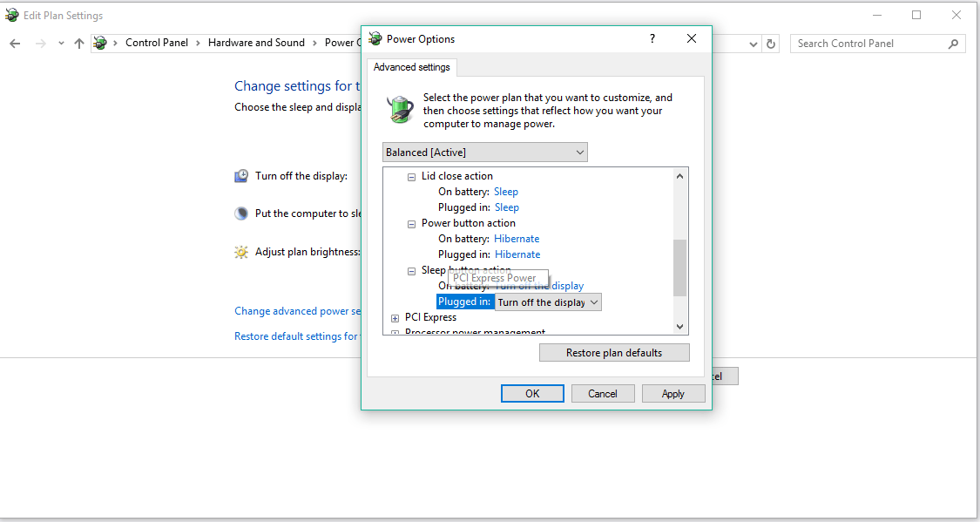Screen dimensions: 980x522
Task: Select highlighted Plugged in row label
Action: click(464, 302)
